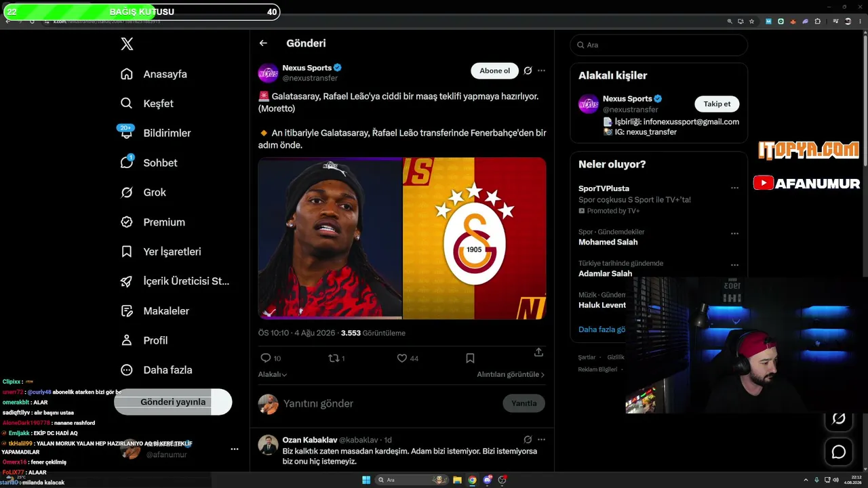The image size is (868, 488).
Task: Click Grok icon on Ozan Kabaklav's reply
Action: point(528,439)
